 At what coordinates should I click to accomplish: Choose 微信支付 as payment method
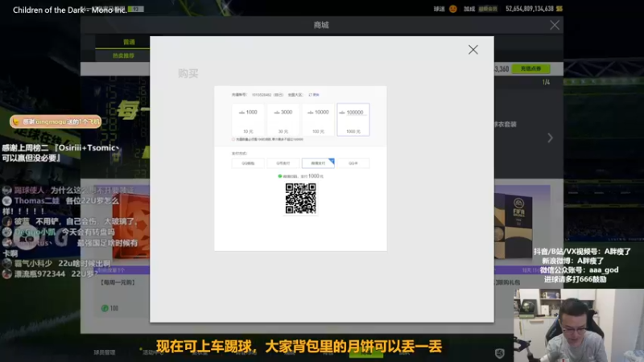click(318, 163)
